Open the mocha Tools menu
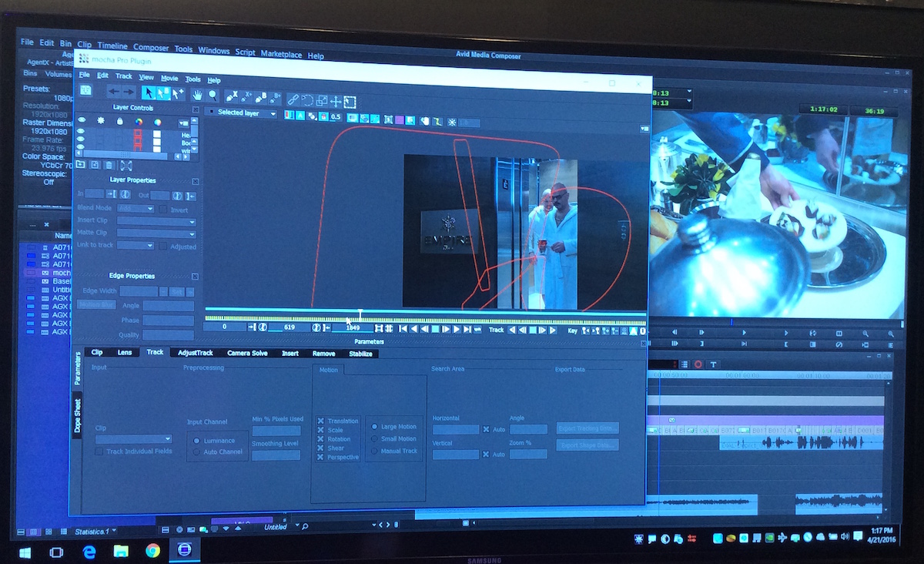924x564 pixels. 192,79
